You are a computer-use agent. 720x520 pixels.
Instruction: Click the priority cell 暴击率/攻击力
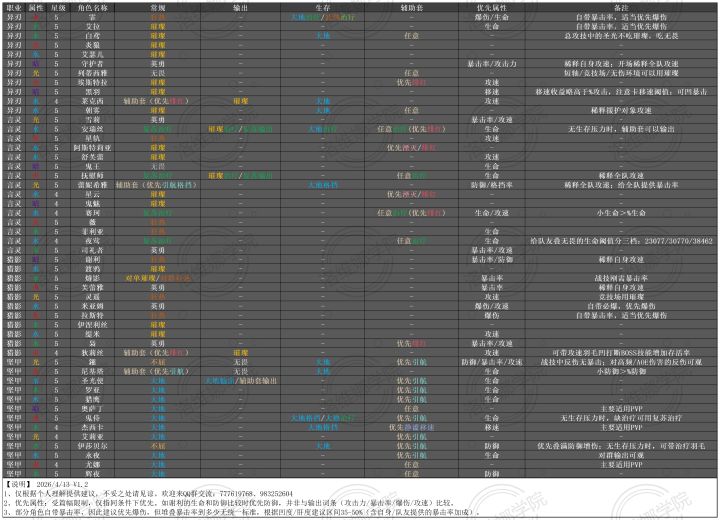tap(492, 64)
